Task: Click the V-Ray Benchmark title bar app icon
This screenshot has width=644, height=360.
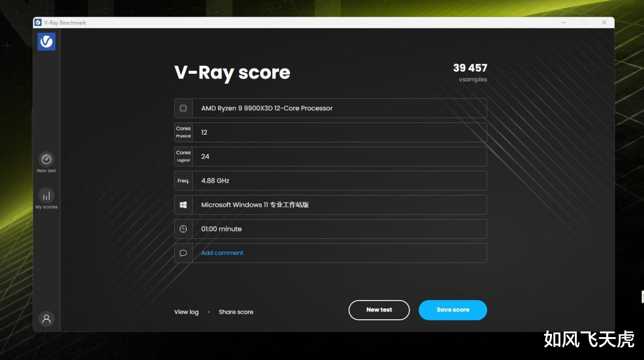Action: [x=38, y=22]
